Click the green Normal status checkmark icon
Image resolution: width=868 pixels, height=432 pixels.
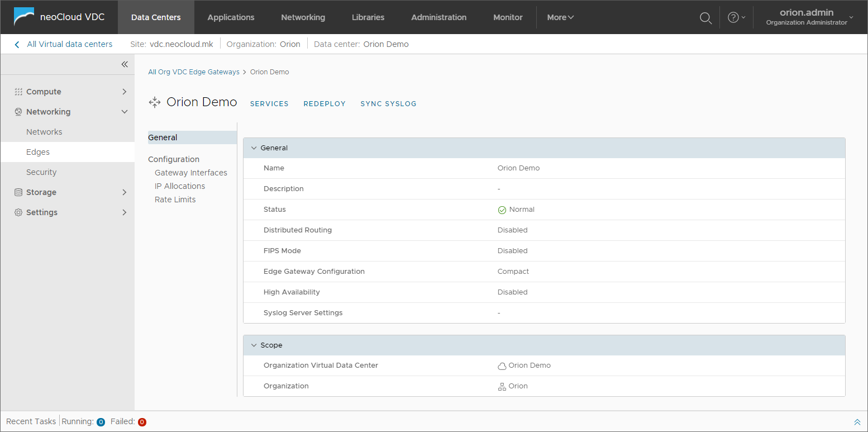tap(502, 210)
